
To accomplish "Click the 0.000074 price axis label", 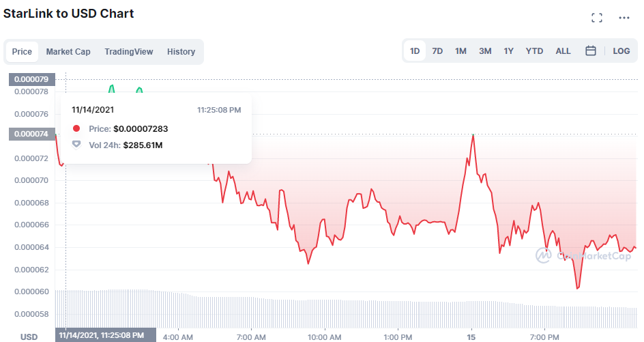I will coord(31,134).
